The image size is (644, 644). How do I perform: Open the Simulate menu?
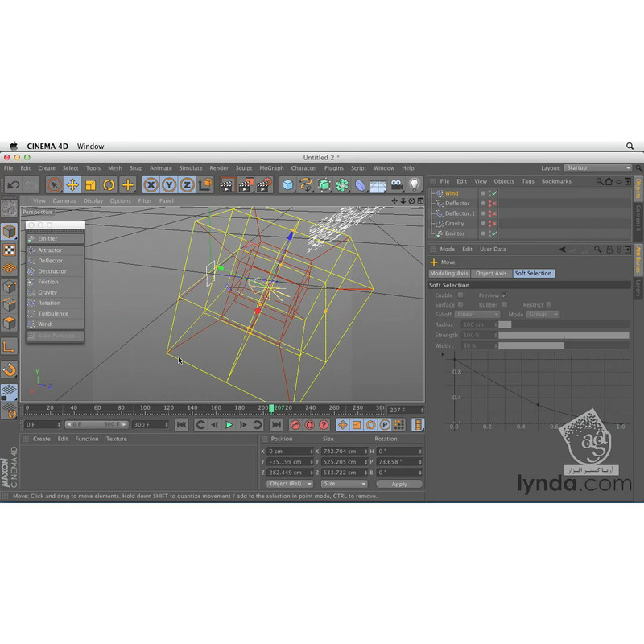pyautogui.click(x=191, y=168)
